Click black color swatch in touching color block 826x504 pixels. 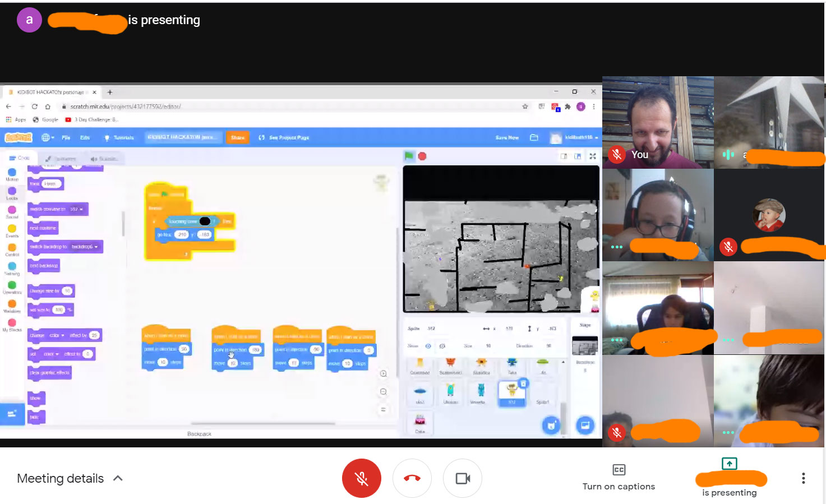(205, 221)
